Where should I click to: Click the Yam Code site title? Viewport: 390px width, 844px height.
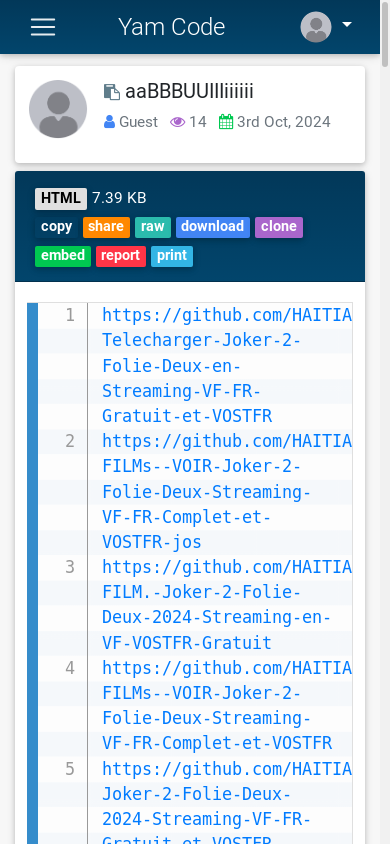[x=172, y=27]
